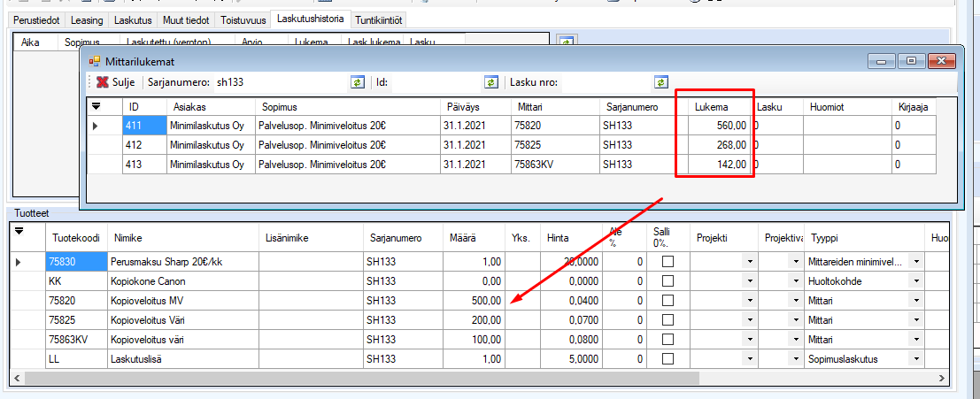Image resolution: width=980 pixels, height=399 pixels.
Task: Select ID cell 413
Action: (144, 165)
